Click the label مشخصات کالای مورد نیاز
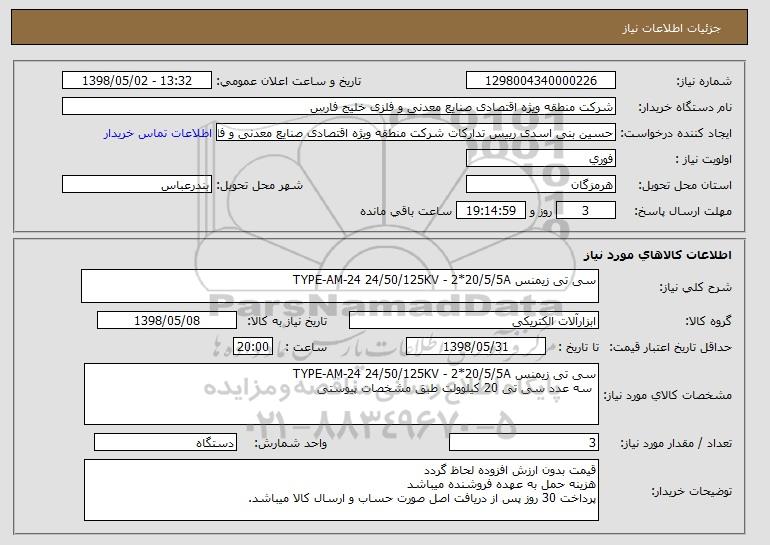The image size is (770, 545). [x=667, y=395]
